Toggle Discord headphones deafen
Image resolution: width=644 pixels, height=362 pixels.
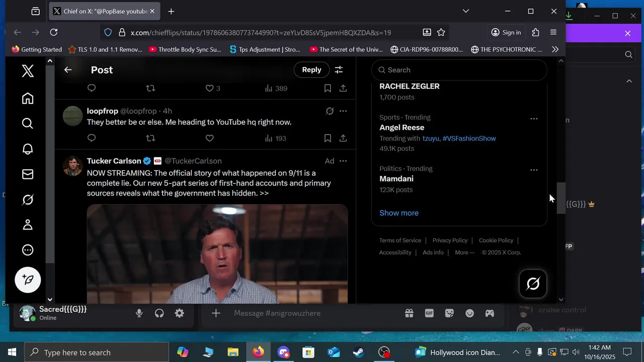coord(159,313)
